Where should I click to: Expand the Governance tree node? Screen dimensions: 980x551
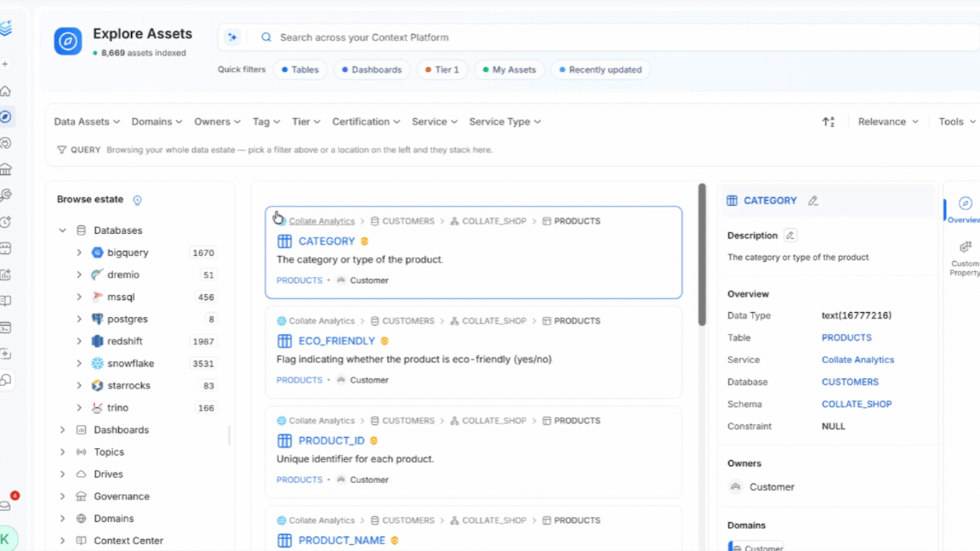62,496
